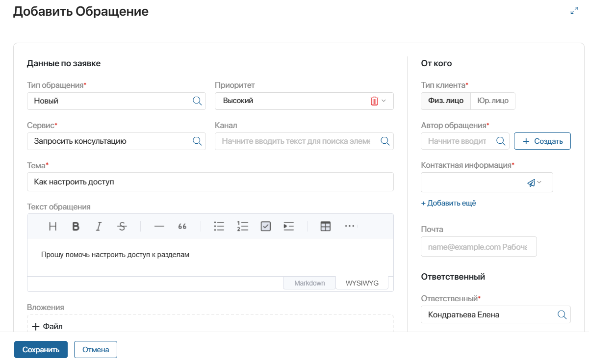
Task: Insert a numbered list in editor
Action: pos(242,226)
